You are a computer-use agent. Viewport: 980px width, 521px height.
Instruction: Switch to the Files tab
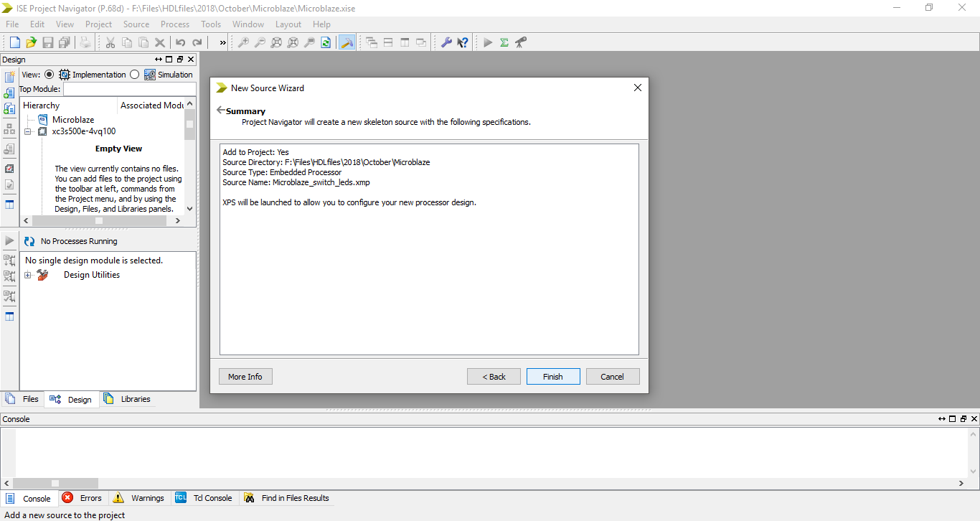click(x=22, y=399)
